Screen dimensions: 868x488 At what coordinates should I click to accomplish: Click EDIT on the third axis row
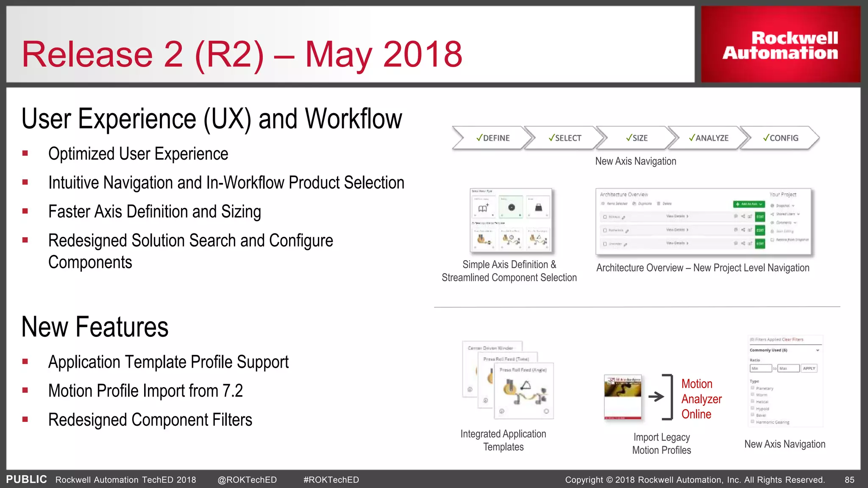(760, 244)
